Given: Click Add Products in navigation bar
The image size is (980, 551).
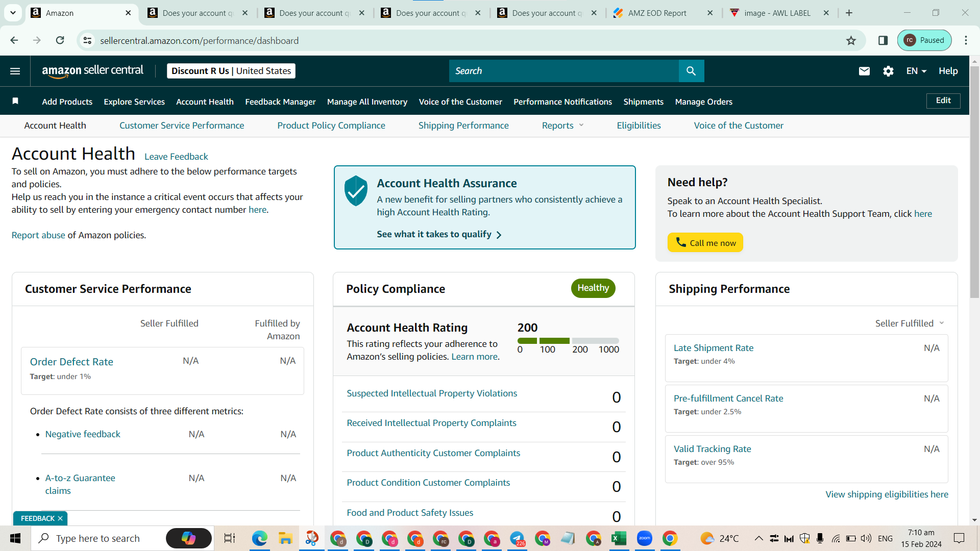Looking at the screenshot, I should (x=67, y=102).
